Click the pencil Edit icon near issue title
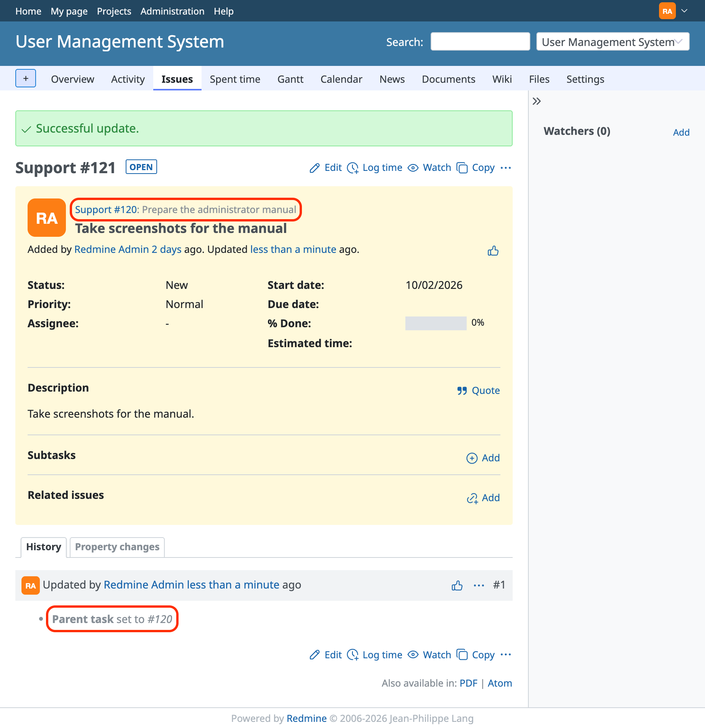This screenshot has height=728, width=705. pos(315,168)
